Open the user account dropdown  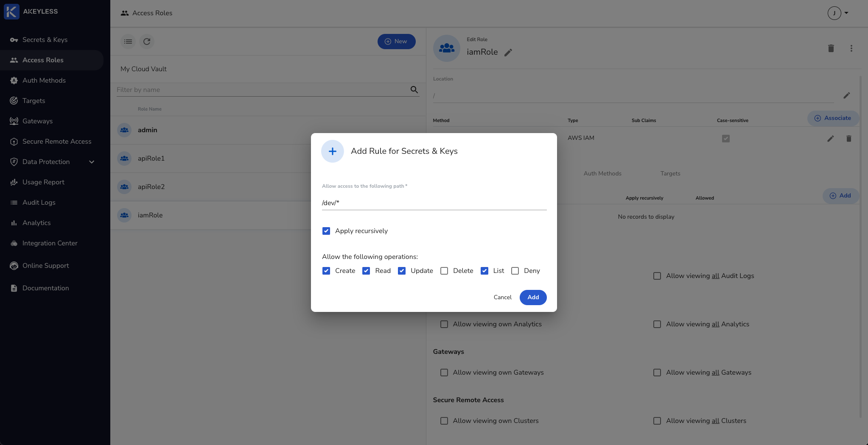(838, 13)
